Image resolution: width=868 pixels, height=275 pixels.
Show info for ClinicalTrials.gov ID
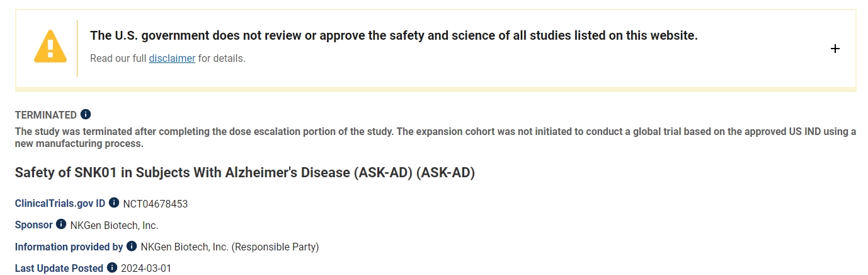coord(114,202)
